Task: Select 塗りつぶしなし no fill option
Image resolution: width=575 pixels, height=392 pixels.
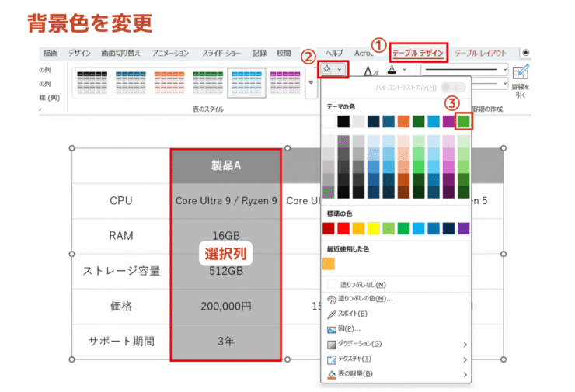Action: pyautogui.click(x=361, y=285)
